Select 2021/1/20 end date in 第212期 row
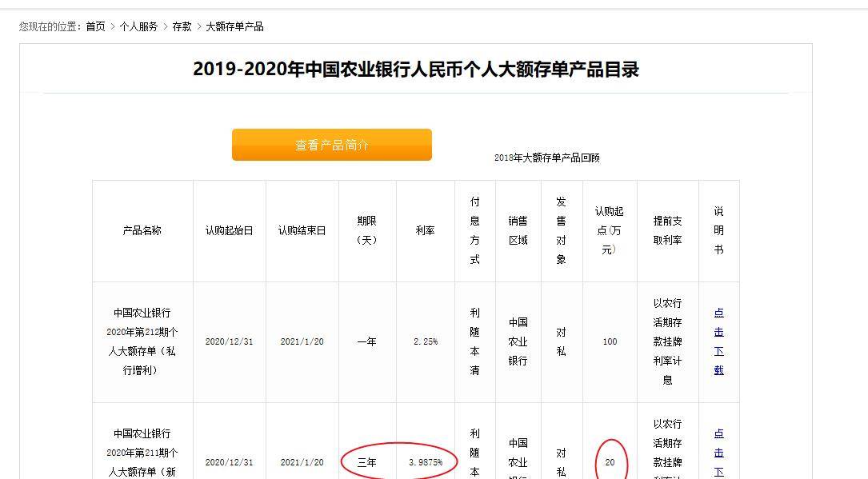Image resolution: width=868 pixels, height=479 pixels. [302, 341]
